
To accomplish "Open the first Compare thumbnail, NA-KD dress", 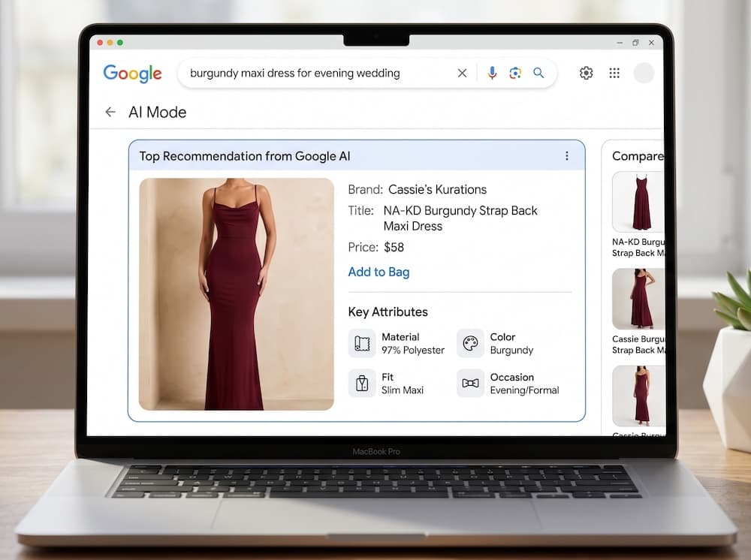I will point(638,202).
